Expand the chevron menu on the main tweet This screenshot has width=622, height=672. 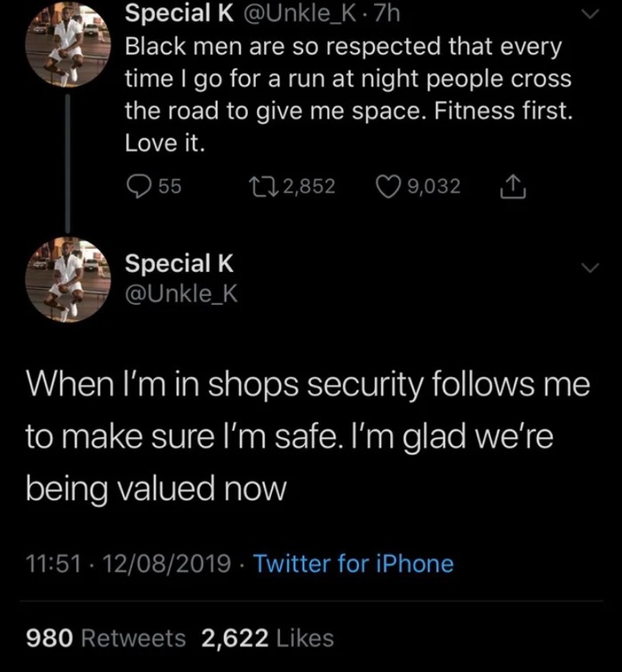589,268
